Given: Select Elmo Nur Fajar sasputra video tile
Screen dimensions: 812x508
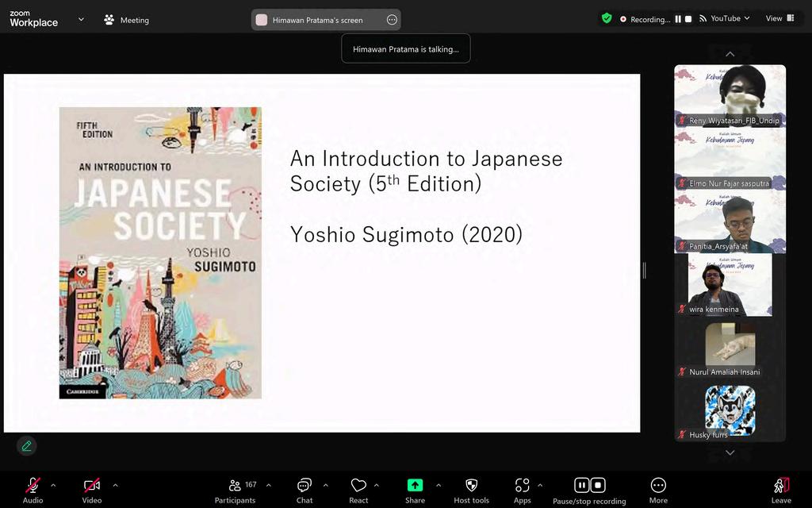Looking at the screenshot, I should [x=730, y=159].
